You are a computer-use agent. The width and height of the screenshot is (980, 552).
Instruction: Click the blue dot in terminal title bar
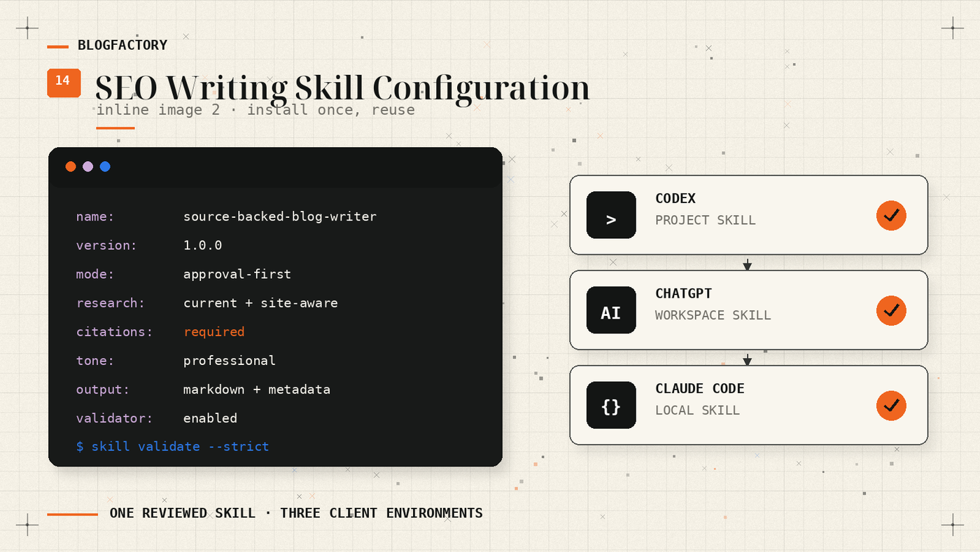(x=105, y=166)
